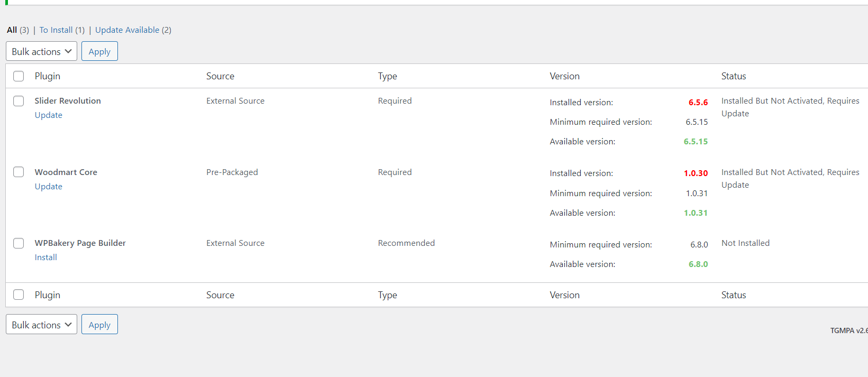Open the Slider Revolution plugin title
868x377 pixels.
68,101
